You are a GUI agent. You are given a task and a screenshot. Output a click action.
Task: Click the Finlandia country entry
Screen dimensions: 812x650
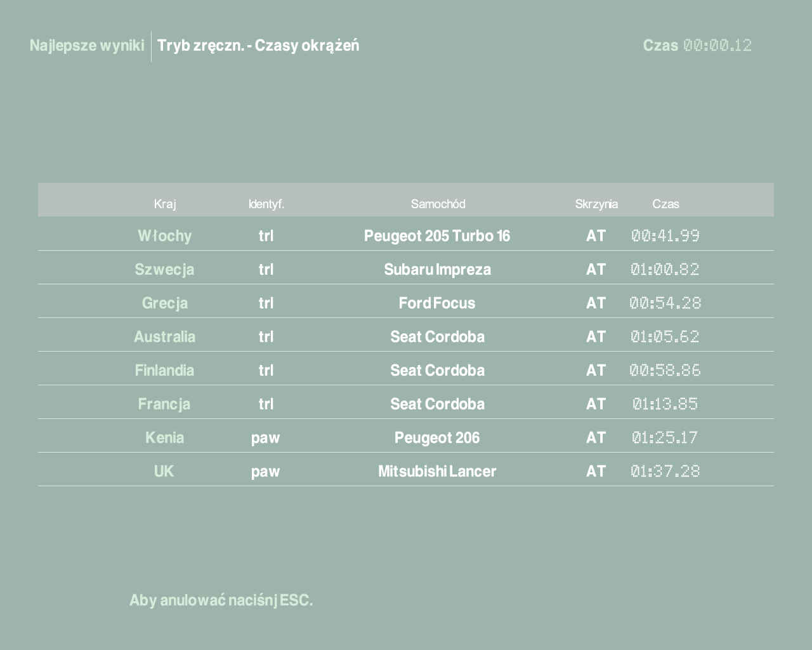[164, 371]
